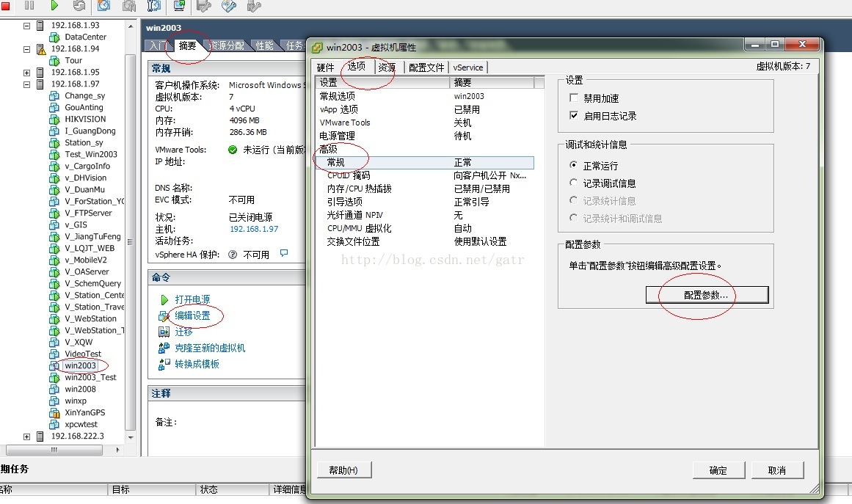Select the 记录统计信息 radio button
Viewport: 852px width, 504px height.
click(x=573, y=200)
